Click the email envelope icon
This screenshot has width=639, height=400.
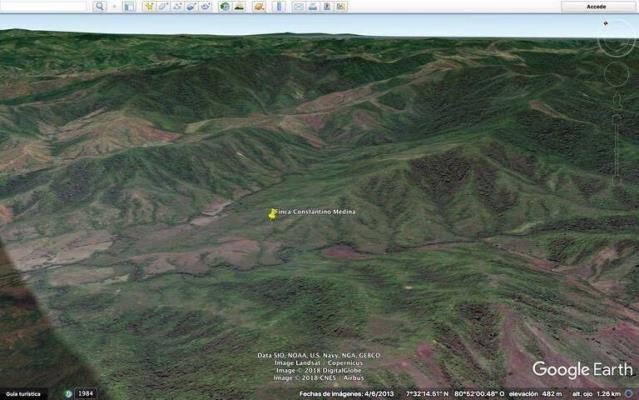(x=298, y=6)
